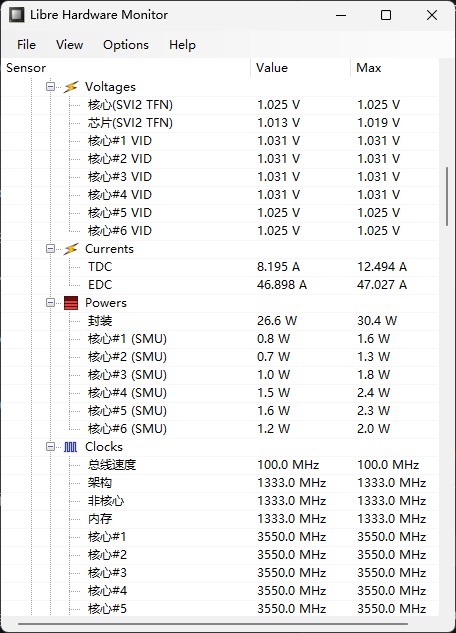Open the File menu
Viewport: 456px width, 633px height.
26,44
